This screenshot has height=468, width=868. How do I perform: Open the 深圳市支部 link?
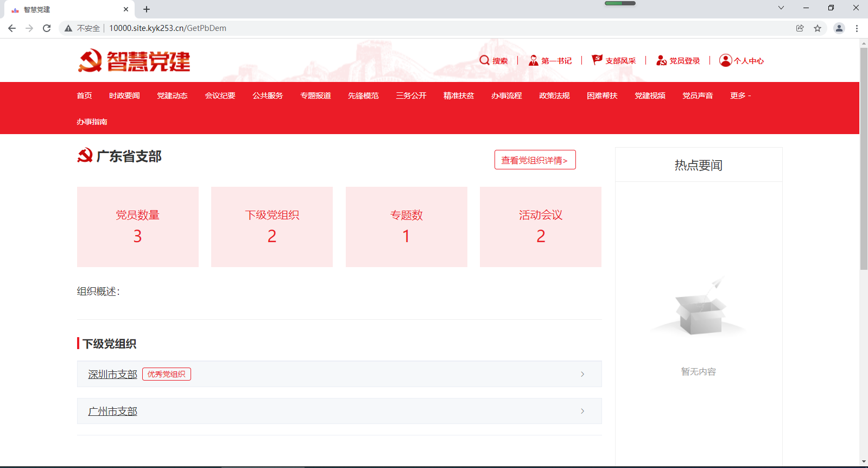[x=112, y=374]
